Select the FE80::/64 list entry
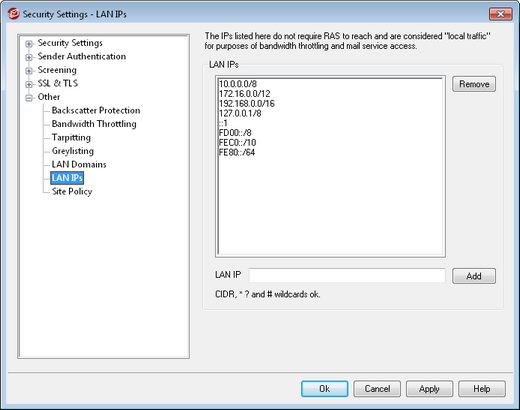520x410 pixels. (x=237, y=153)
